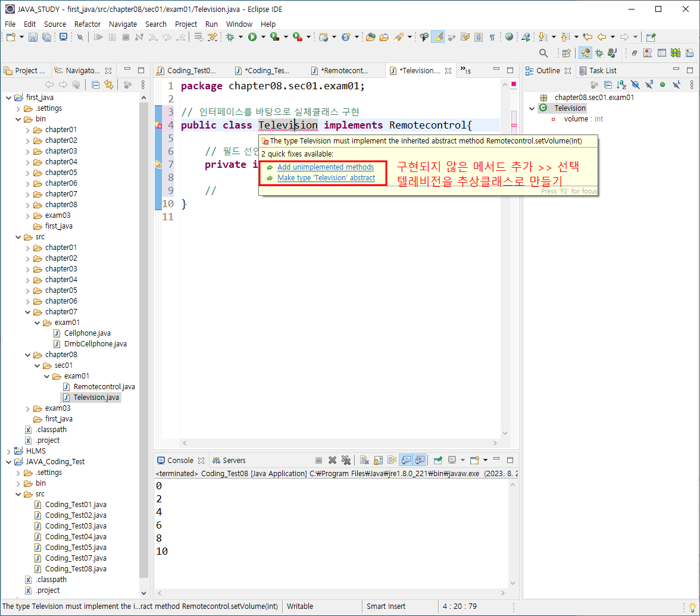Screen dimensions: 700x616
Task: Click the Clear Console icon
Action: tap(364, 460)
